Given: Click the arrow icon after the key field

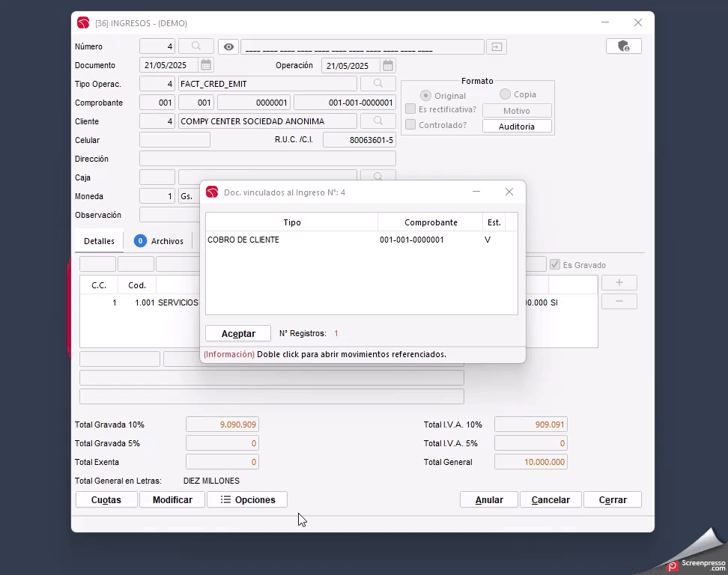Looking at the screenshot, I should [x=496, y=47].
